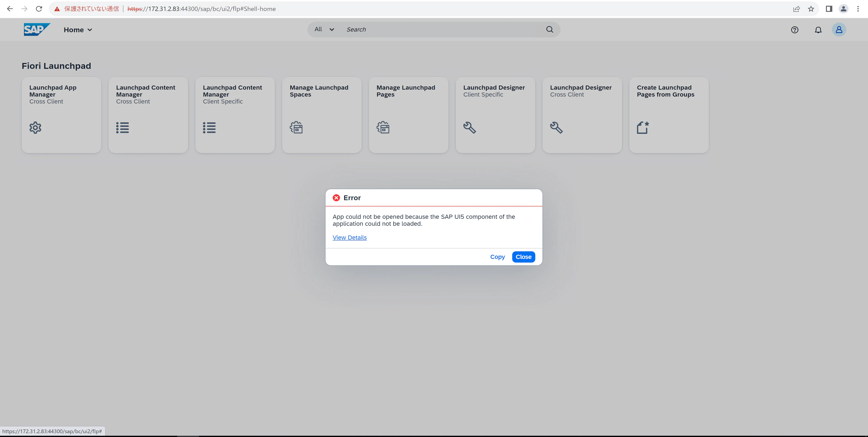Open View Details link in error dialog
868x437 pixels.
(349, 237)
